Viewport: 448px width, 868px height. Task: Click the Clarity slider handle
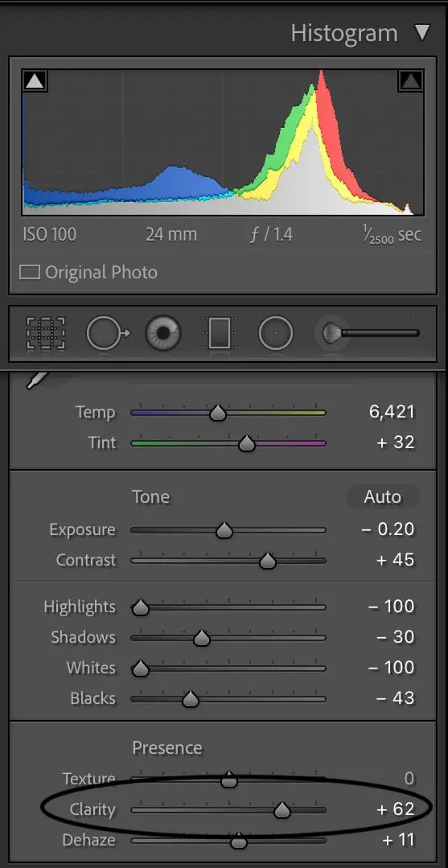tap(282, 810)
